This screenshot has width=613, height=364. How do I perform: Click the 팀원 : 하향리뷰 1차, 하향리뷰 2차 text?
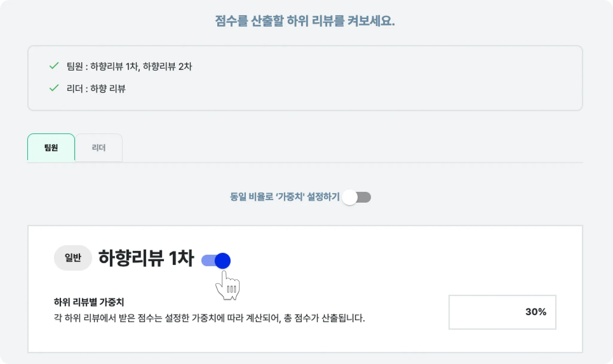[x=129, y=66]
